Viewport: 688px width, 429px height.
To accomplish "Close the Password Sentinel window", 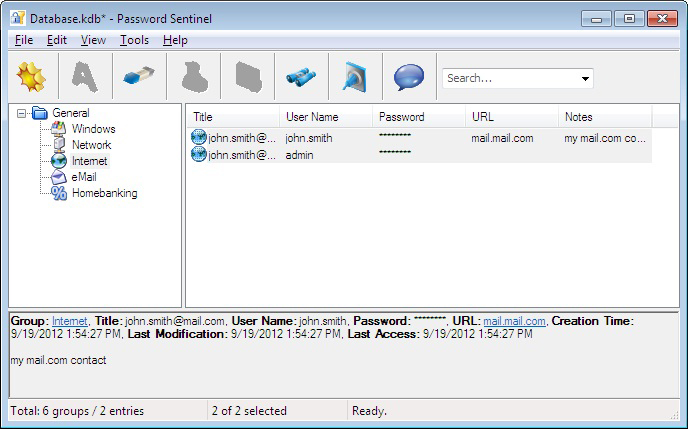I will pyautogui.click(x=663, y=19).
